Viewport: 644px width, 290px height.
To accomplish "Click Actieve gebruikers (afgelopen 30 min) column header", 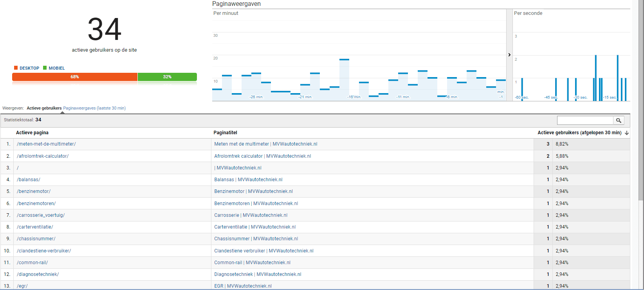I will point(579,133).
